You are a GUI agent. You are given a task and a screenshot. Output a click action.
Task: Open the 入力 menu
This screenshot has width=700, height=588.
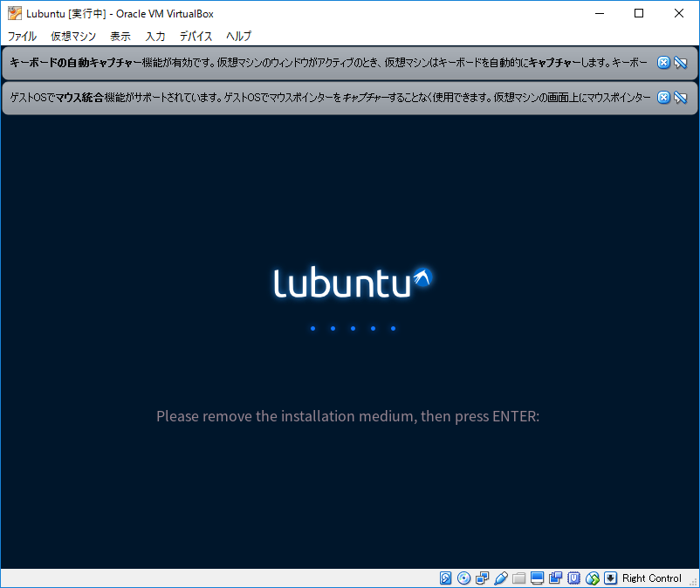[154, 36]
